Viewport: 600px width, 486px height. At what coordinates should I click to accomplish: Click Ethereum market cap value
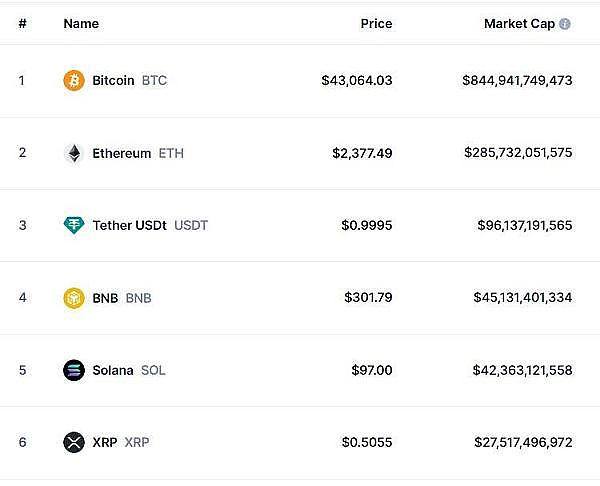pyautogui.click(x=518, y=153)
